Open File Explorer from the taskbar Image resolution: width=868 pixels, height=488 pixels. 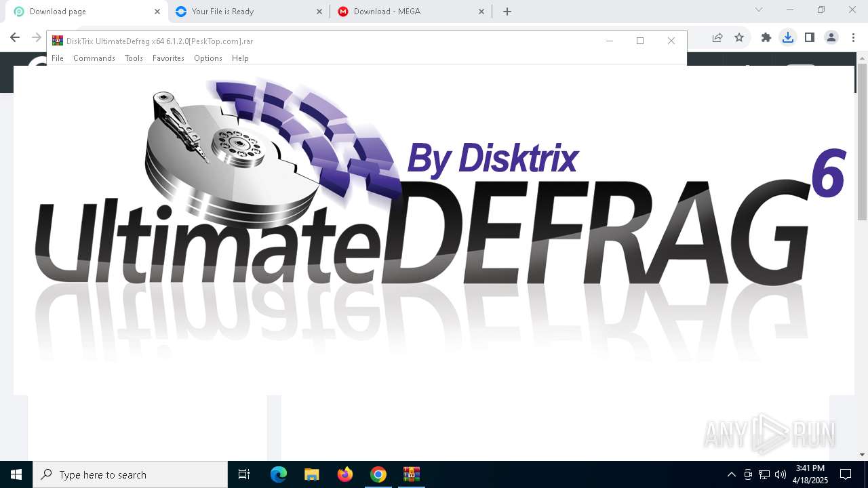tap(312, 474)
